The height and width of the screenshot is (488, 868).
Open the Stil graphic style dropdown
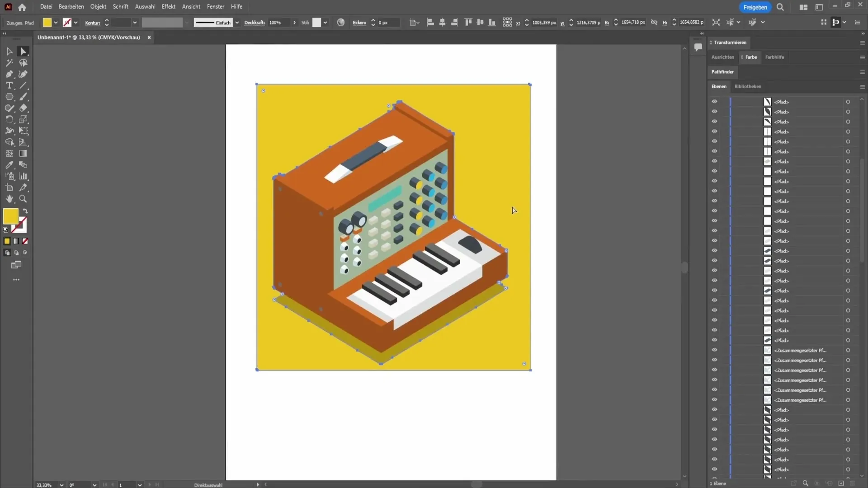[325, 23]
